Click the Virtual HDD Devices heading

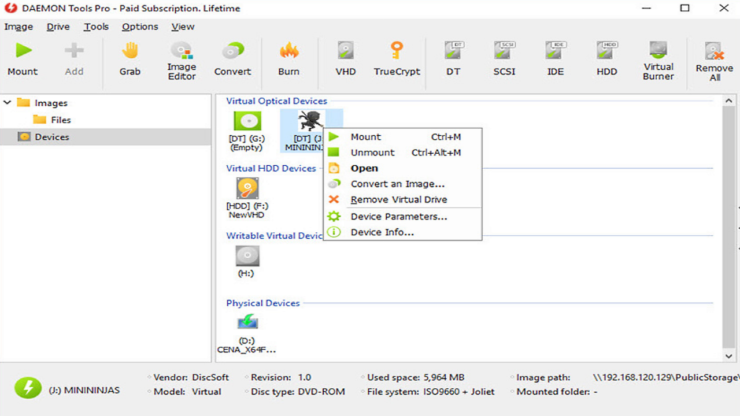point(271,168)
